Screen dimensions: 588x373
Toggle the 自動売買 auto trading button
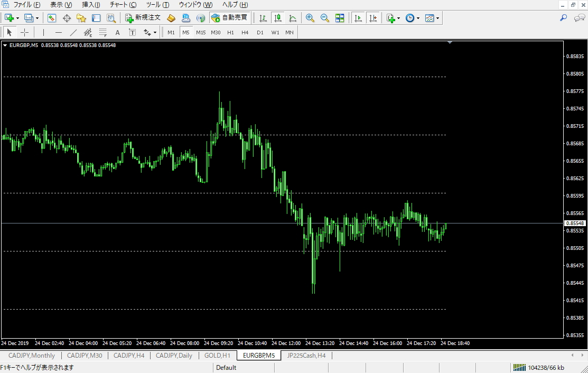click(x=229, y=17)
